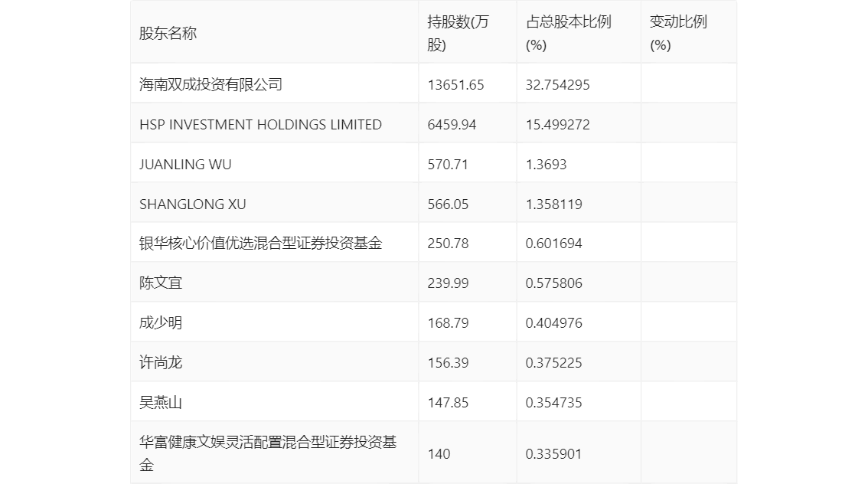Click the percentage 1.358119
Screen dimensions: 868x484
[553, 204]
